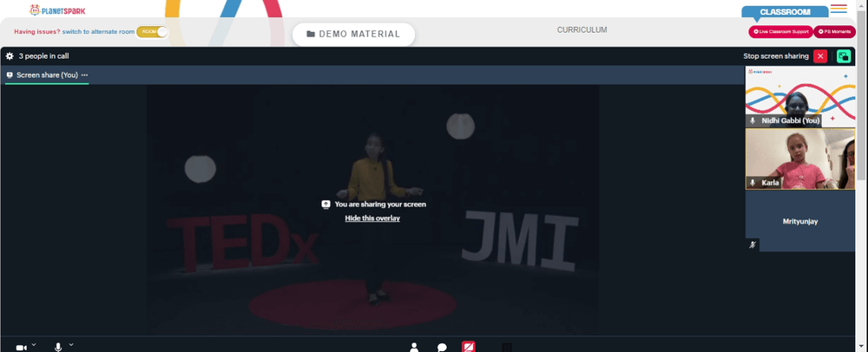Expand camera options chevron
Viewport: 868px width, 352px height.
point(34,345)
